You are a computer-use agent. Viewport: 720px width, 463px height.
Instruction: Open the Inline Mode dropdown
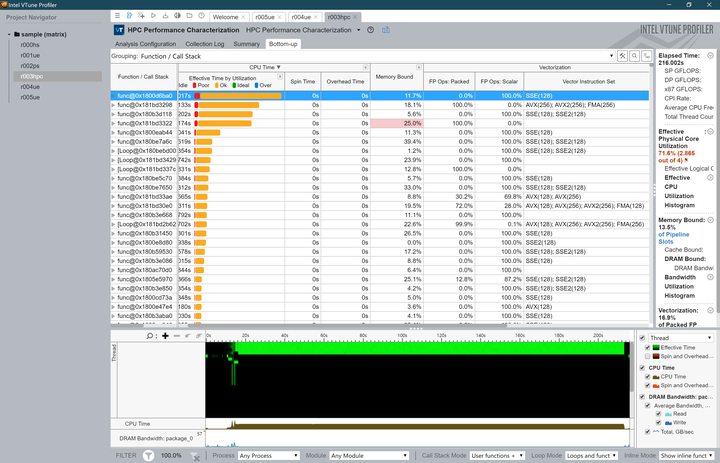[686, 456]
